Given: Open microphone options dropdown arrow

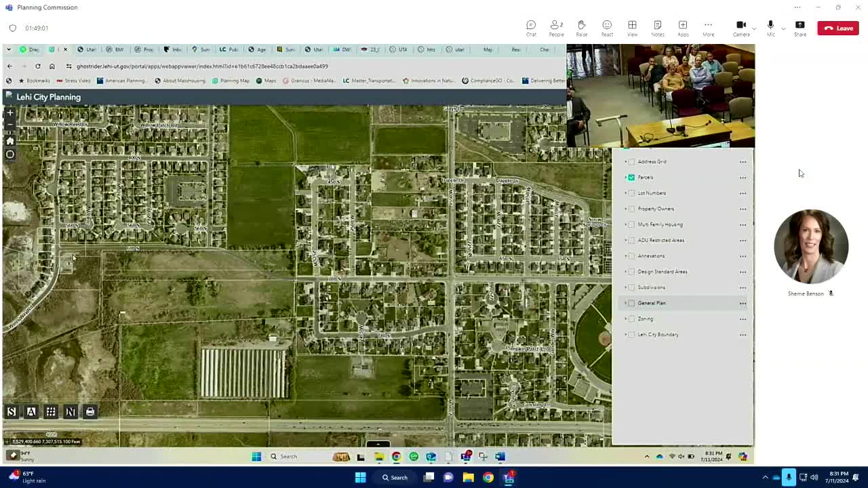Looking at the screenshot, I should click(783, 28).
